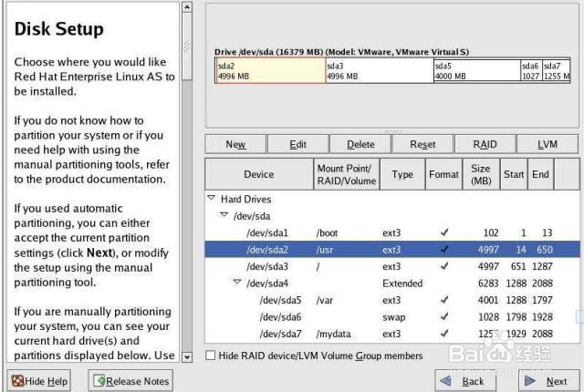
Task: Click the Next arrow icon
Action: coord(530,381)
